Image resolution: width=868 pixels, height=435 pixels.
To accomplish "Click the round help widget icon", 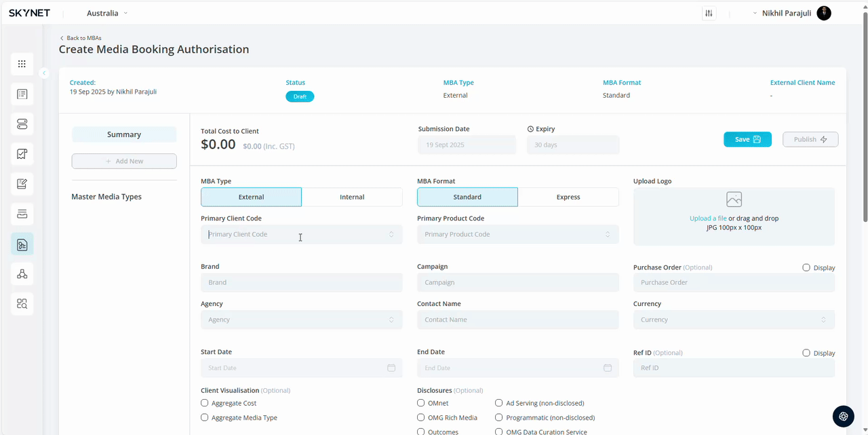I will [x=843, y=416].
